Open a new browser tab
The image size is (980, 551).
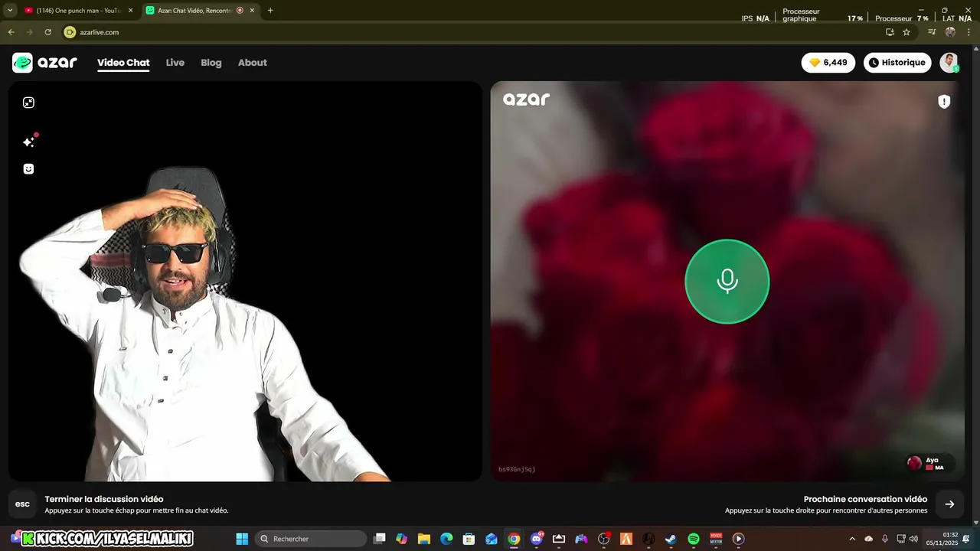pos(270,11)
